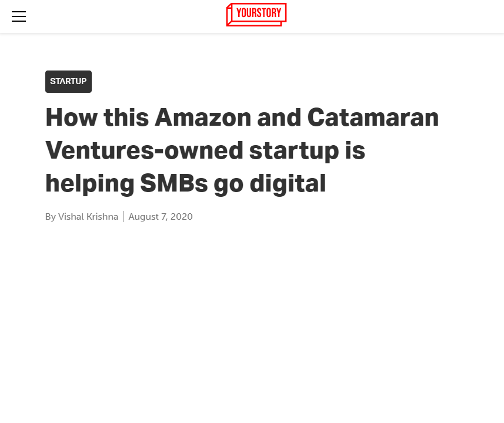504x423 pixels.
Task: Click the article hero image placeholder
Action: pos(252,323)
